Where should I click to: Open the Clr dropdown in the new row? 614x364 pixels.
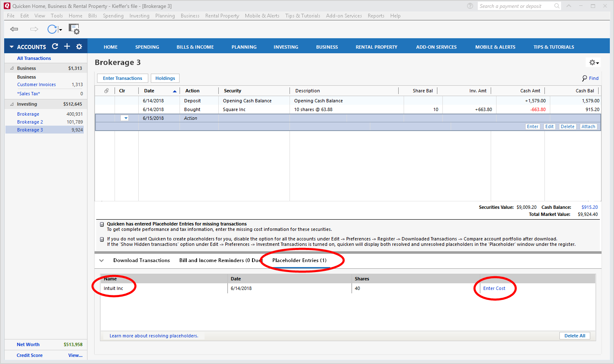pyautogui.click(x=125, y=118)
